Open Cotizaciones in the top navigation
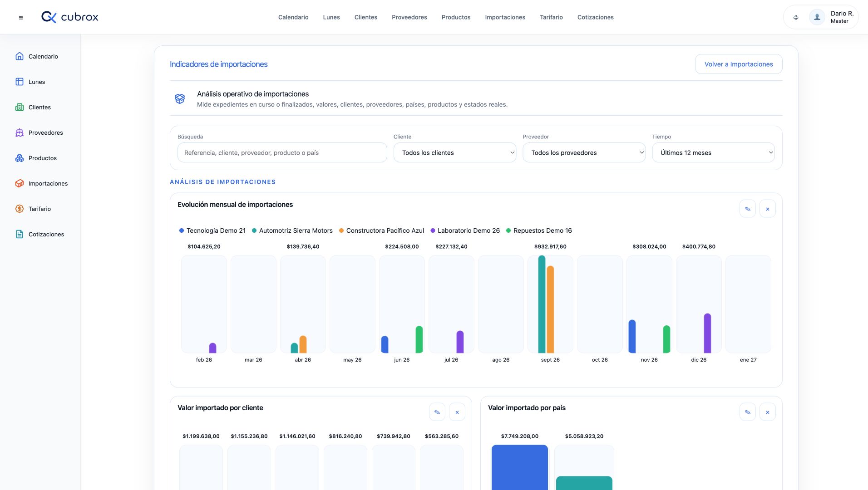 click(x=596, y=17)
